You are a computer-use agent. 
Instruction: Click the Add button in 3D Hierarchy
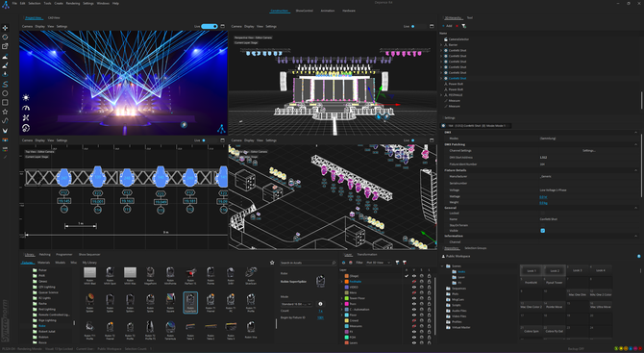pos(447,26)
